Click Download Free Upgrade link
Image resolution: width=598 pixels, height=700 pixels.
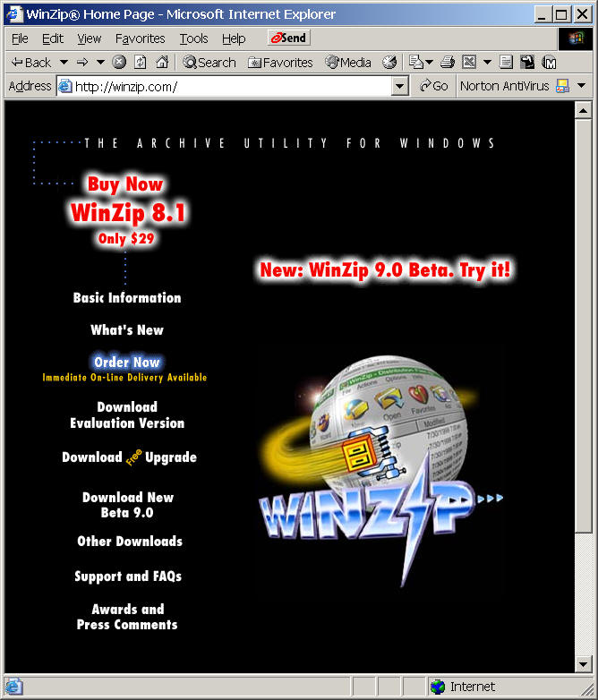coord(130,457)
